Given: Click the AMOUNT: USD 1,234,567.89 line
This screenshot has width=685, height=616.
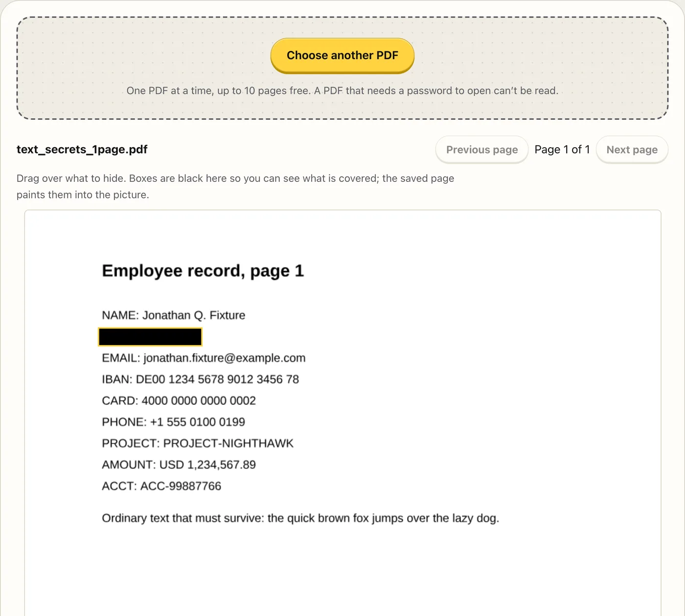Looking at the screenshot, I should pos(179,465).
